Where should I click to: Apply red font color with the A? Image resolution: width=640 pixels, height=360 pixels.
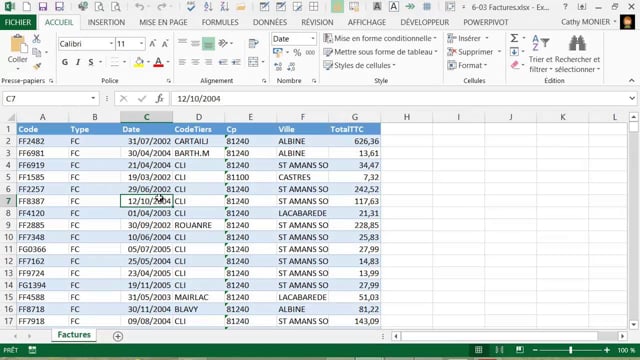pos(158,62)
